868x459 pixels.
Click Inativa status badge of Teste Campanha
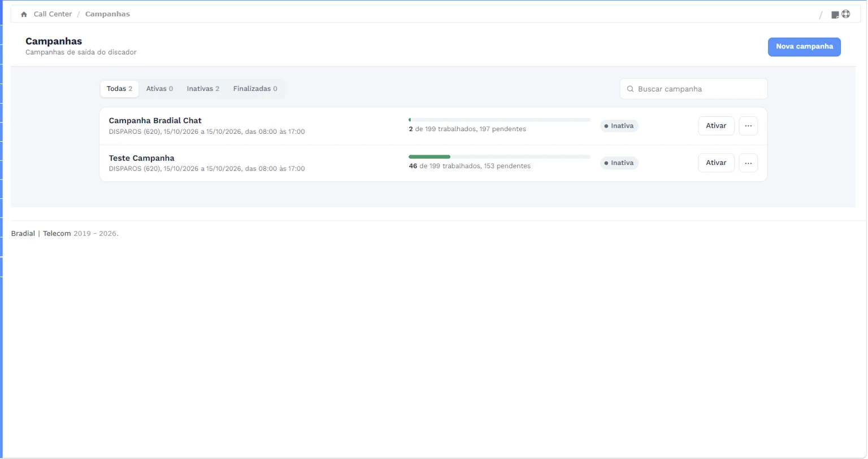point(619,163)
